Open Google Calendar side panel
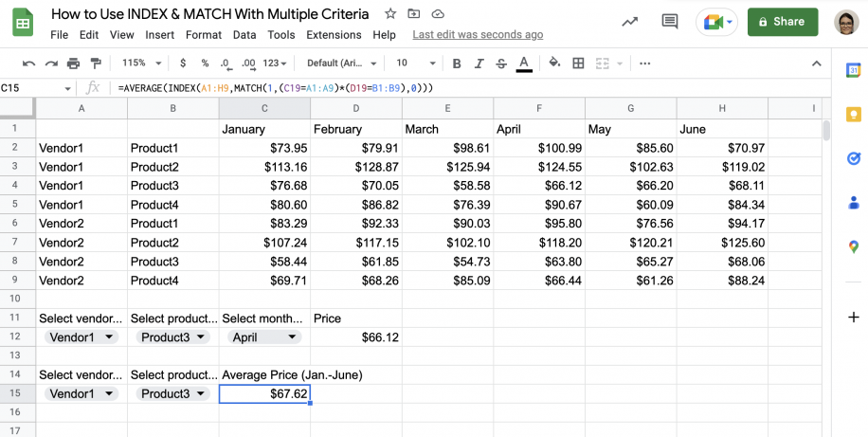 853,70
